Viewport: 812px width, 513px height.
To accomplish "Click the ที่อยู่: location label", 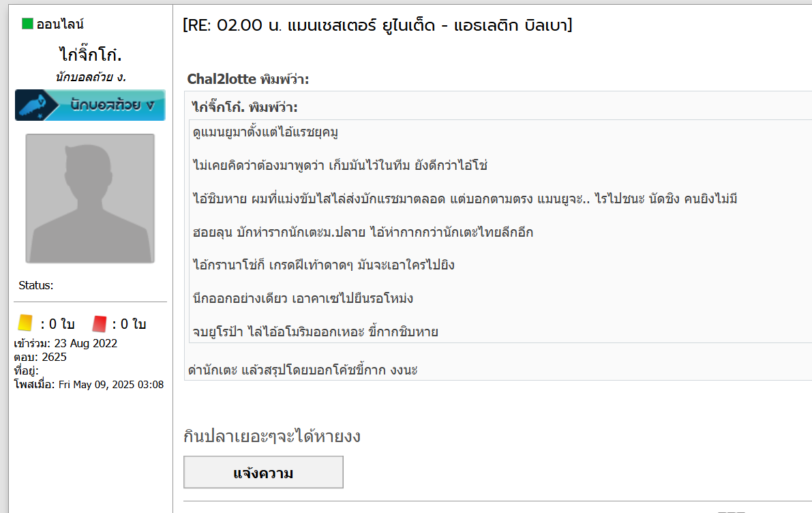I will pyautogui.click(x=27, y=371).
